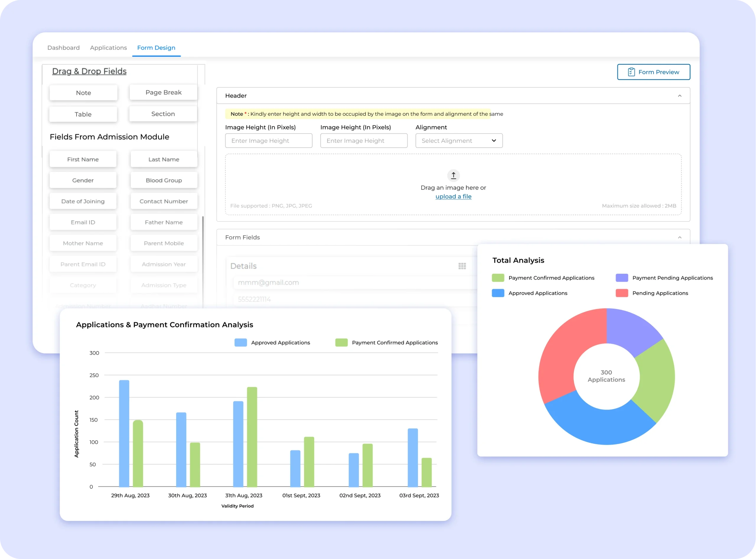Image resolution: width=756 pixels, height=559 pixels.
Task: Toggle Payment Pending Applications legend swatch
Action: point(622,278)
